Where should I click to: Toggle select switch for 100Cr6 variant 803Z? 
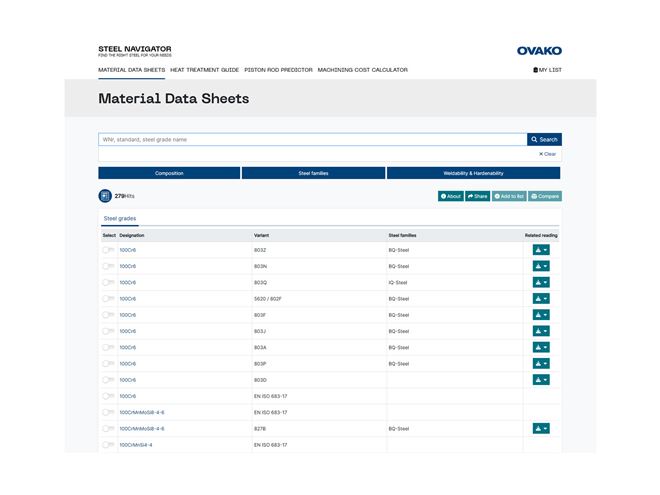tap(107, 250)
